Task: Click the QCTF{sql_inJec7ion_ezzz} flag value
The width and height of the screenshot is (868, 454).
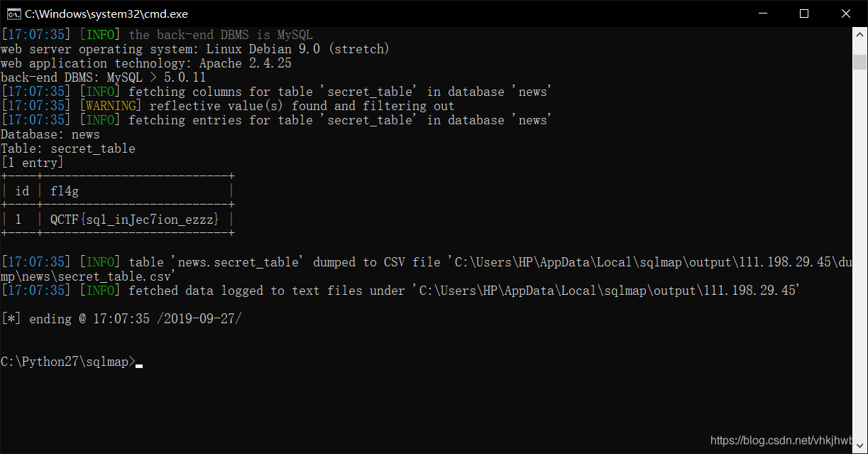Action: [135, 220]
